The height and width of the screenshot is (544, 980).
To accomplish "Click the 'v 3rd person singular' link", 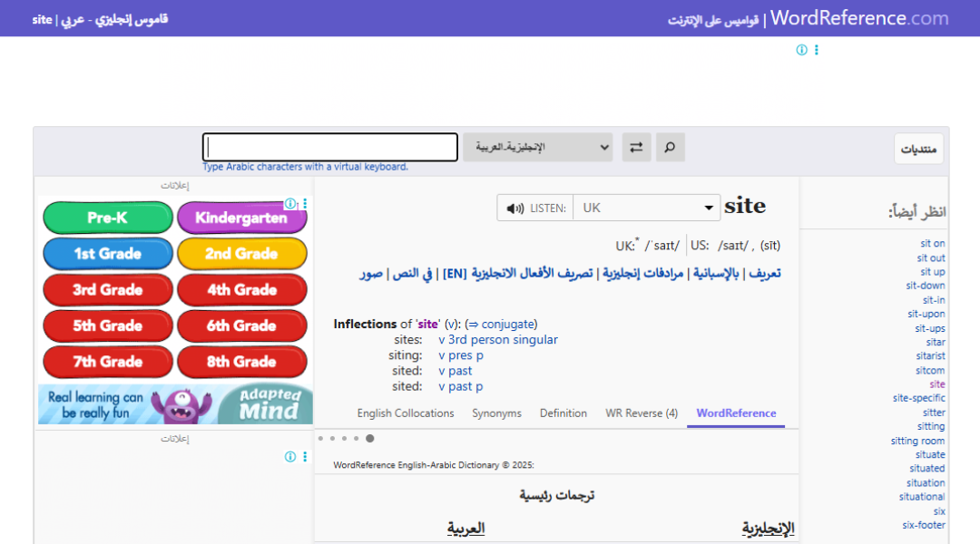I will (x=498, y=340).
